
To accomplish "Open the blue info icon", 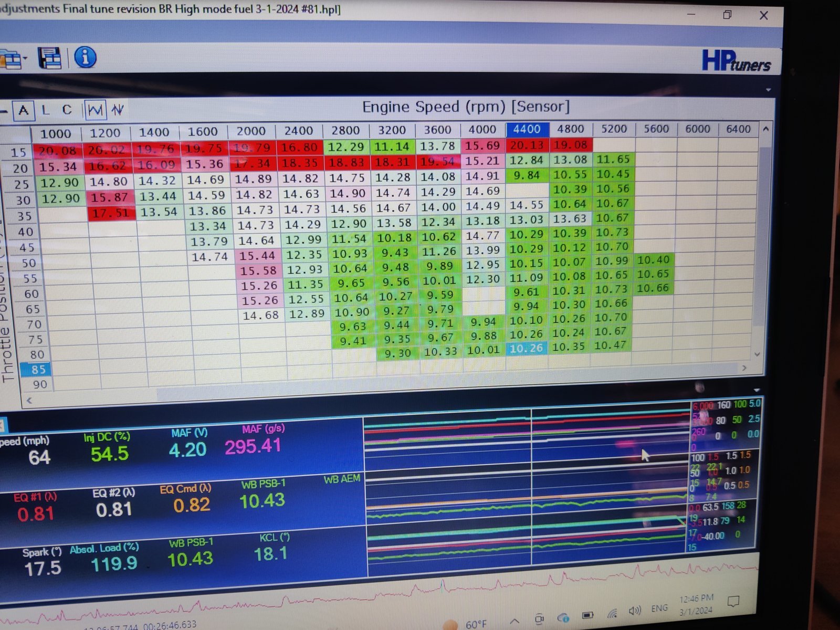I will click(x=85, y=57).
